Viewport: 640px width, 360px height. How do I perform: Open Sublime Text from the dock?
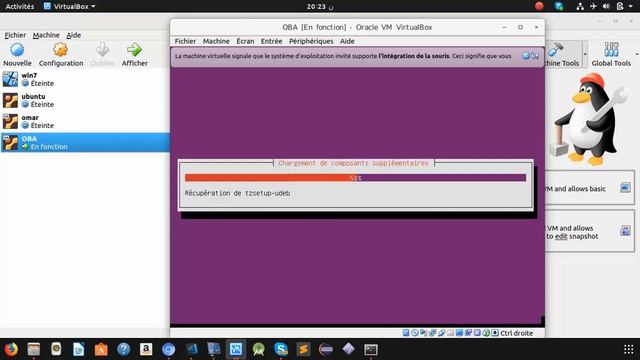point(303,349)
